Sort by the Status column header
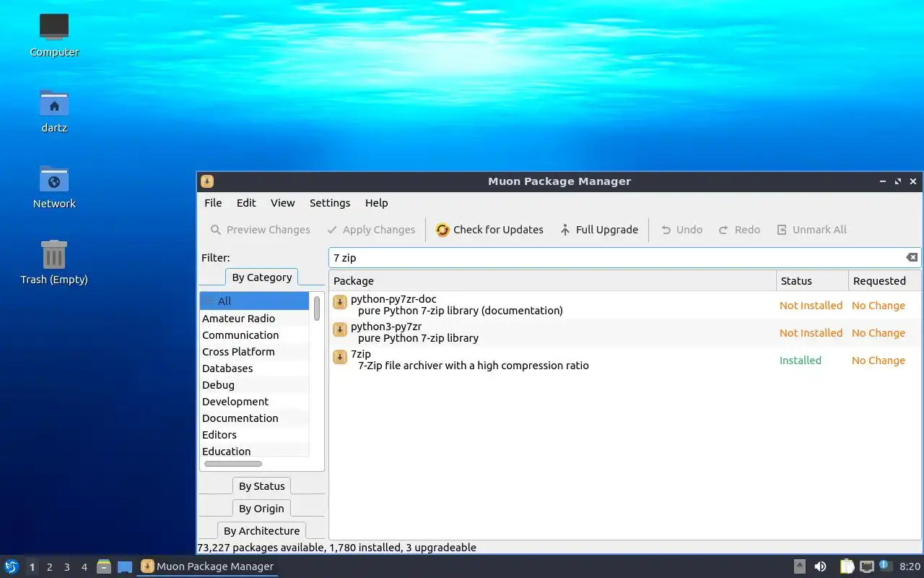Viewport: 924px width, 578px height. (812, 281)
